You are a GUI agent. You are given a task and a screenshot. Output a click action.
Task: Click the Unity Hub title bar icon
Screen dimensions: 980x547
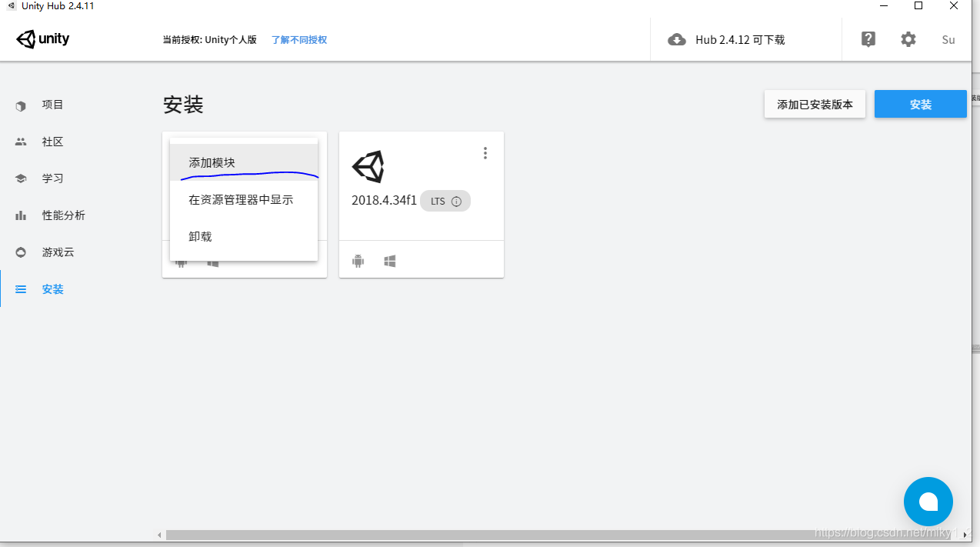[11, 5]
